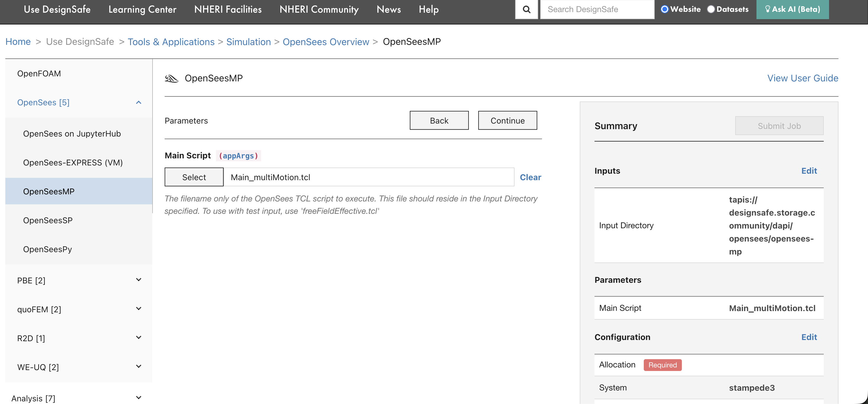
Task: Open Tools & Applications breadcrumb
Action: [x=171, y=42]
